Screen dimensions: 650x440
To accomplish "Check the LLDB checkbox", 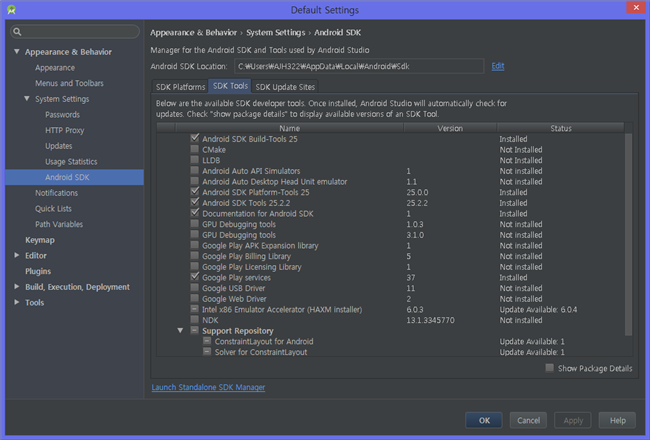I will point(194,160).
